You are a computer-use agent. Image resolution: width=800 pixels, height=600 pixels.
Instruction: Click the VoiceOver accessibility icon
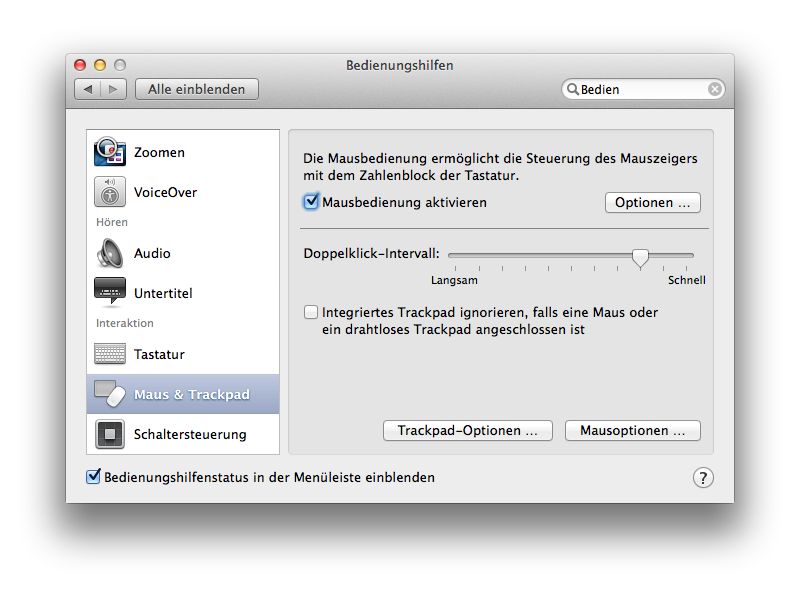coord(110,192)
